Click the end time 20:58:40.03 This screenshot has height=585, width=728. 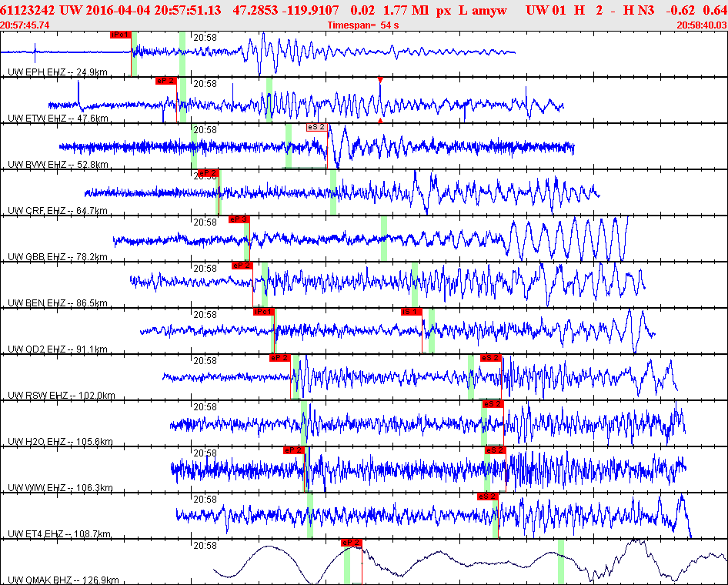(702, 25)
